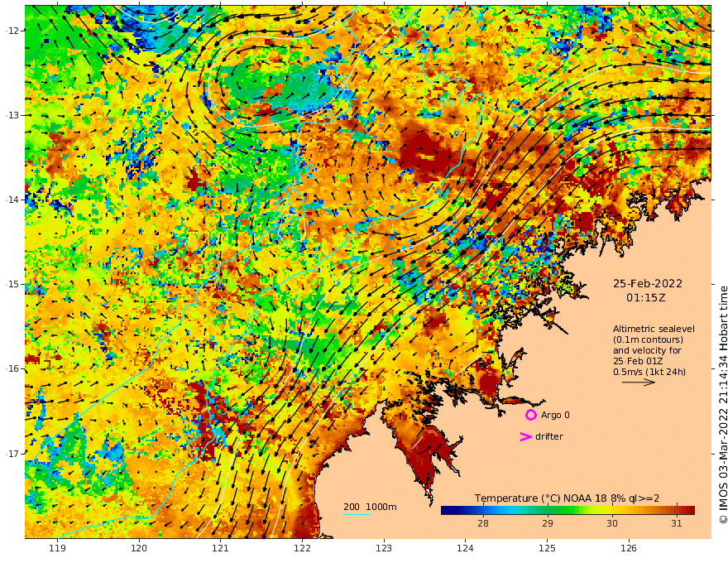Click the temperature color bar
This screenshot has width=728, height=563.
[568, 510]
